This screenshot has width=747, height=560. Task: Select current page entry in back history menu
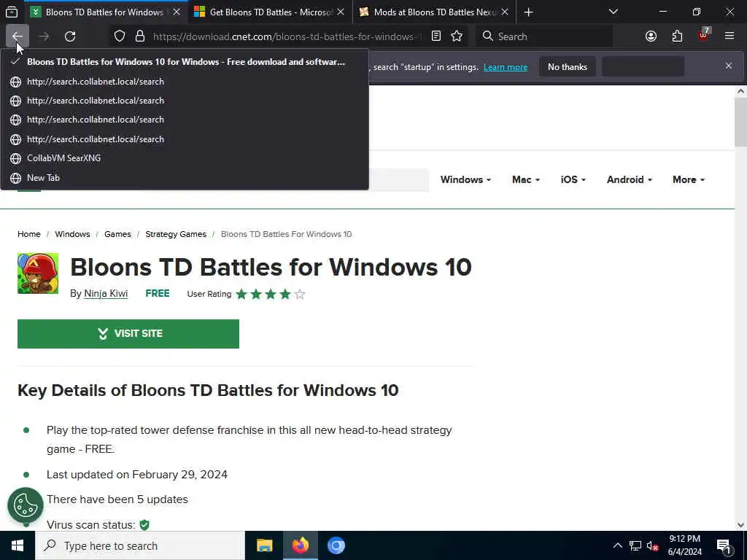click(185, 62)
